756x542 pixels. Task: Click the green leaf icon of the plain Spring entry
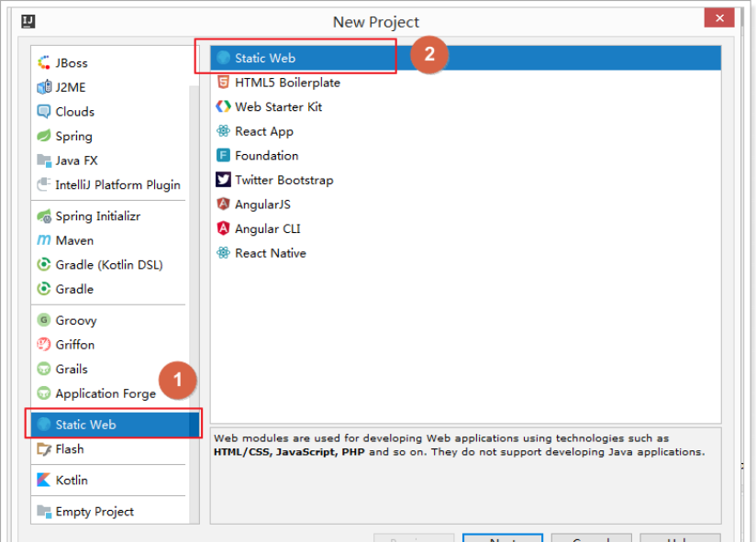click(x=44, y=136)
